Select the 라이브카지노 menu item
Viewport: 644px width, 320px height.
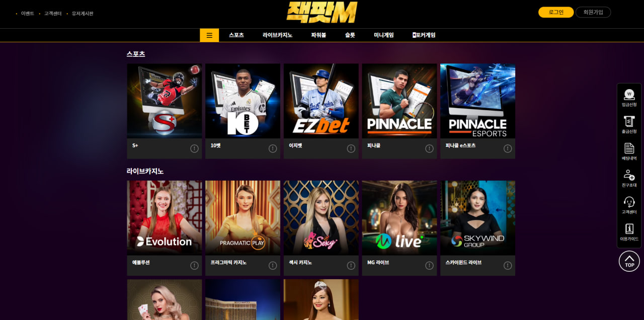277,35
